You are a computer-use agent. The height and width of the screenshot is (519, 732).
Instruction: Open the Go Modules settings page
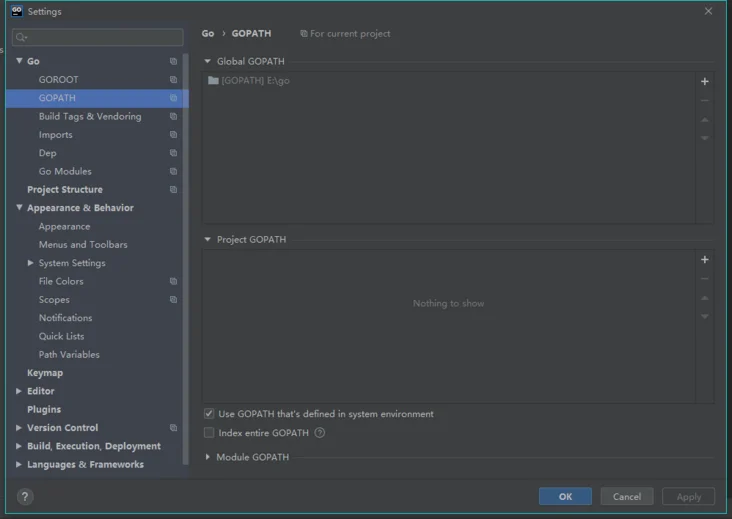point(65,171)
